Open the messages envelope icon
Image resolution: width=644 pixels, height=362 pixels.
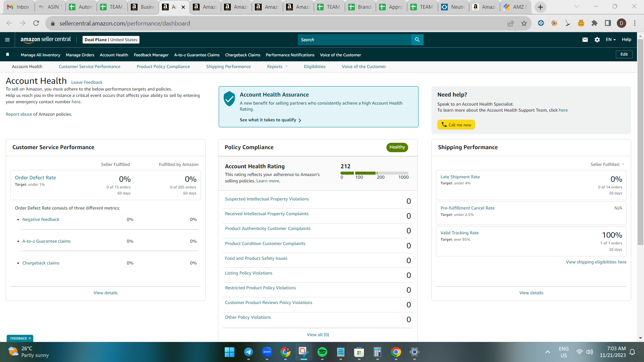pyautogui.click(x=585, y=40)
